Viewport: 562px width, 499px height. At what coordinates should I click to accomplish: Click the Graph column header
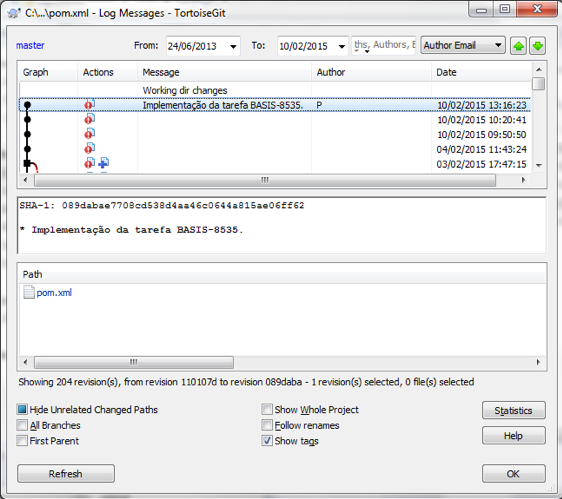(48, 72)
